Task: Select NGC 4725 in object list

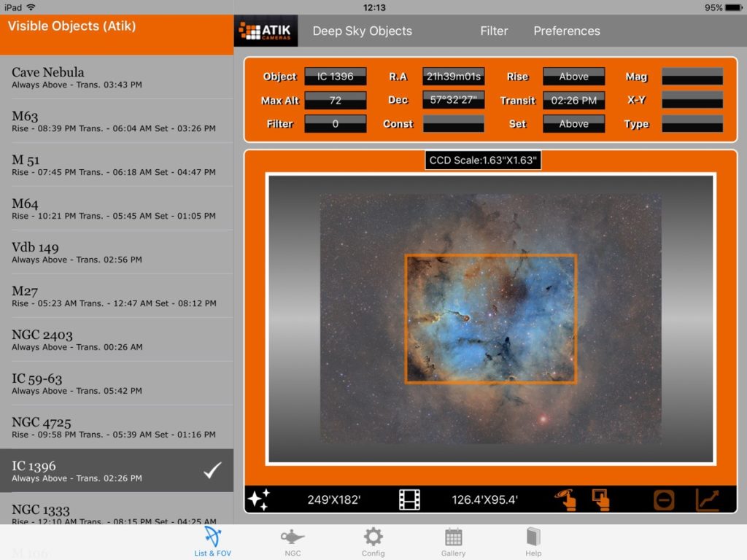Action: tap(117, 427)
